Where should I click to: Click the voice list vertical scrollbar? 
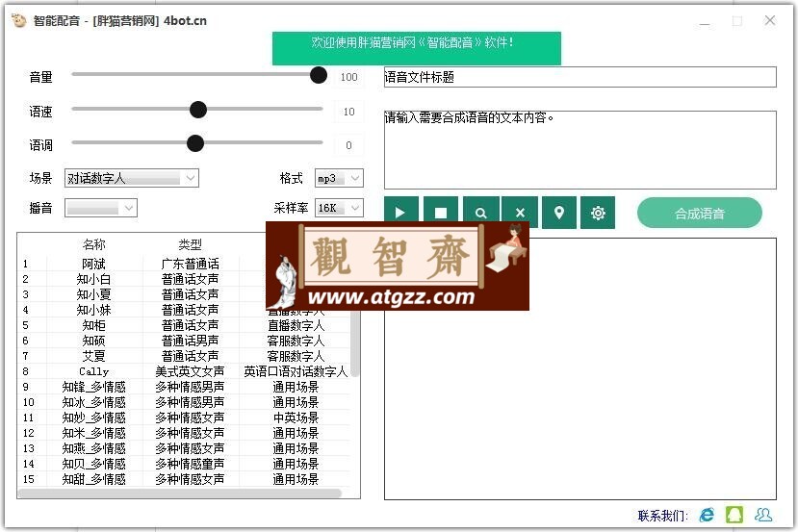point(355,343)
